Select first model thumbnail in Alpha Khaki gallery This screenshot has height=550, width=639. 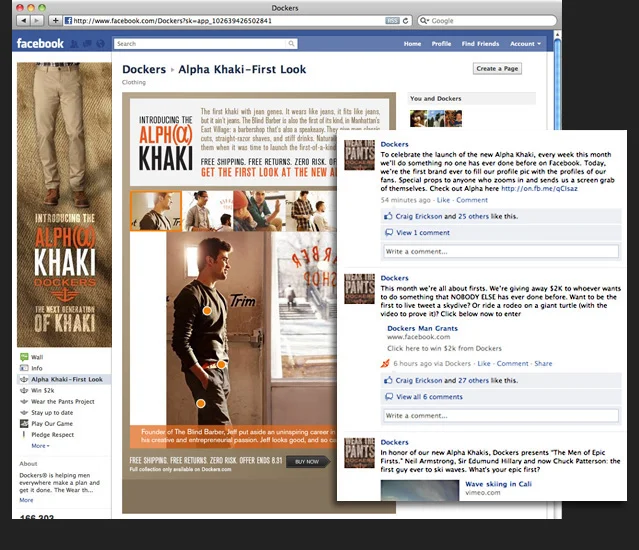click(156, 211)
